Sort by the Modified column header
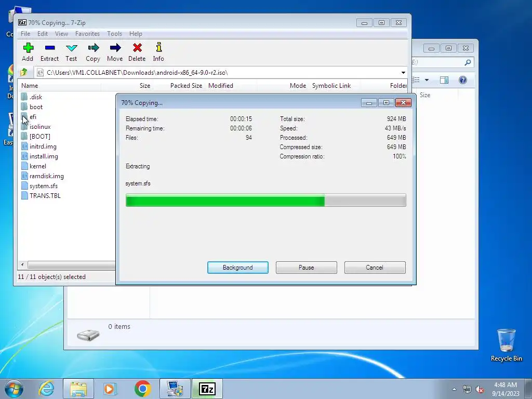The height and width of the screenshot is (399, 532). point(231,86)
